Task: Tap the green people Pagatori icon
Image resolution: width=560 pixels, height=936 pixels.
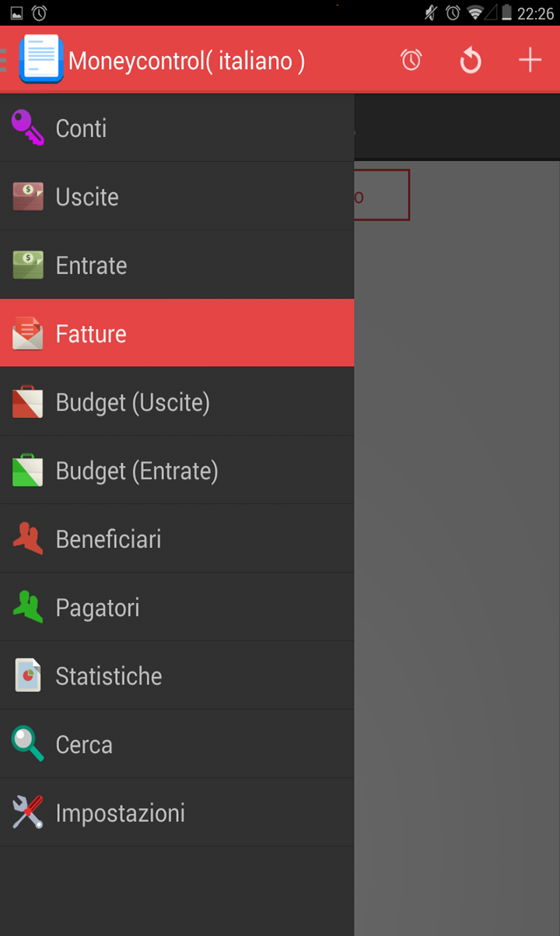Action: coord(28,607)
